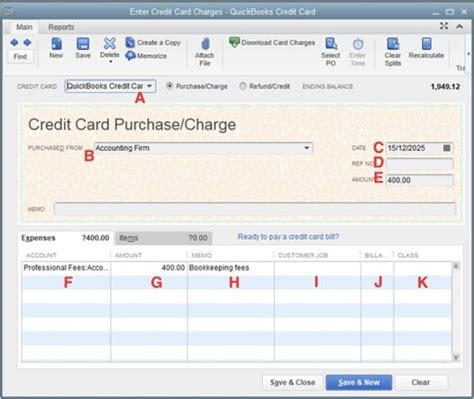
Task: Click into the Date field
Action: (414, 148)
